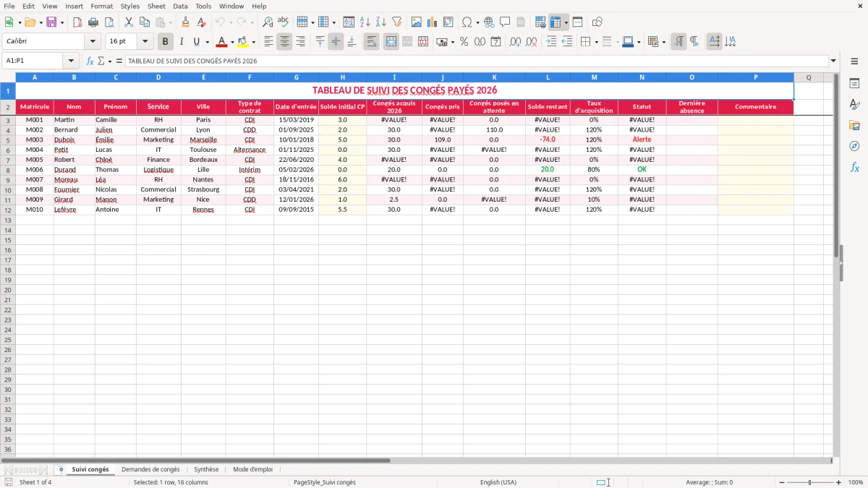Select column header H
The image size is (868, 488).
(x=342, y=77)
